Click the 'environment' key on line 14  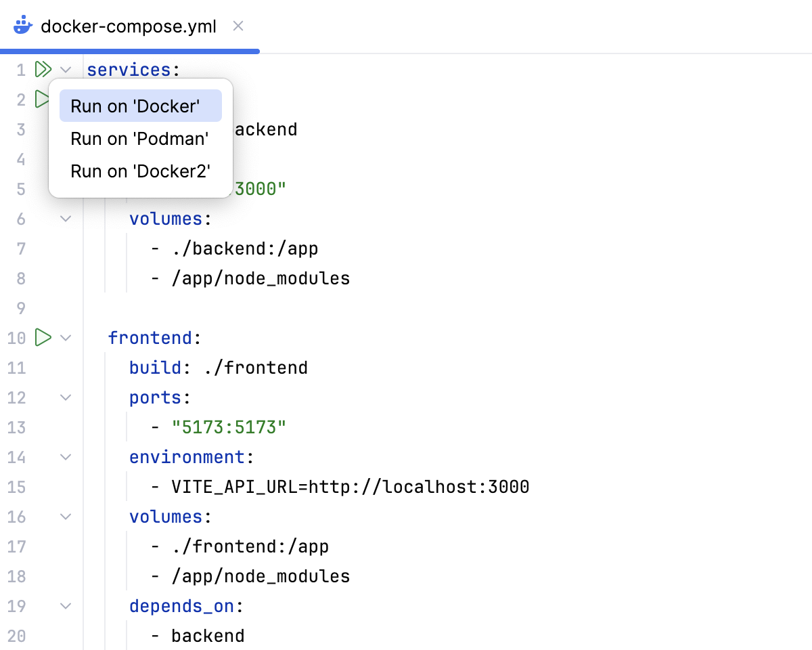(x=187, y=457)
